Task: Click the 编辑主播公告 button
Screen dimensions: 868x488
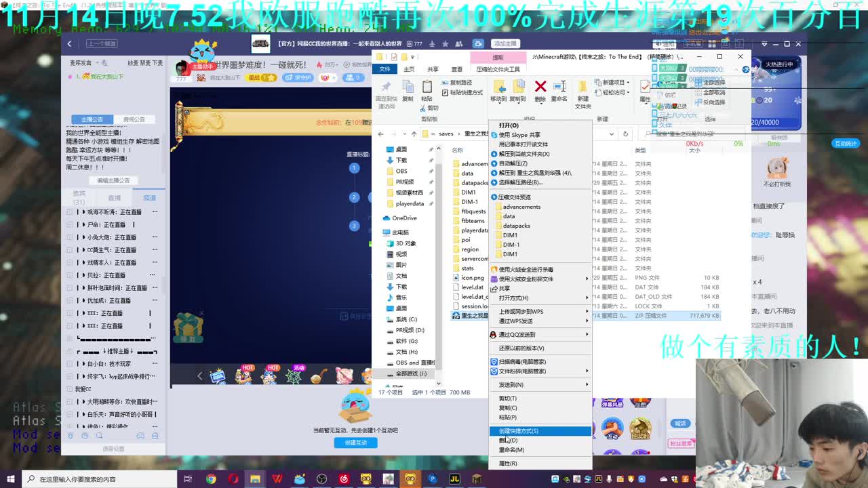Action: click(x=113, y=180)
